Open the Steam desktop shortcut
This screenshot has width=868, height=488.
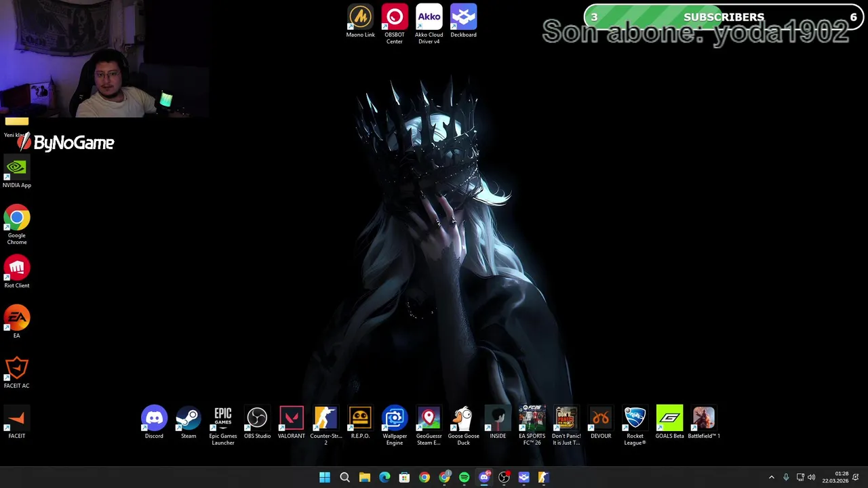[189, 423]
